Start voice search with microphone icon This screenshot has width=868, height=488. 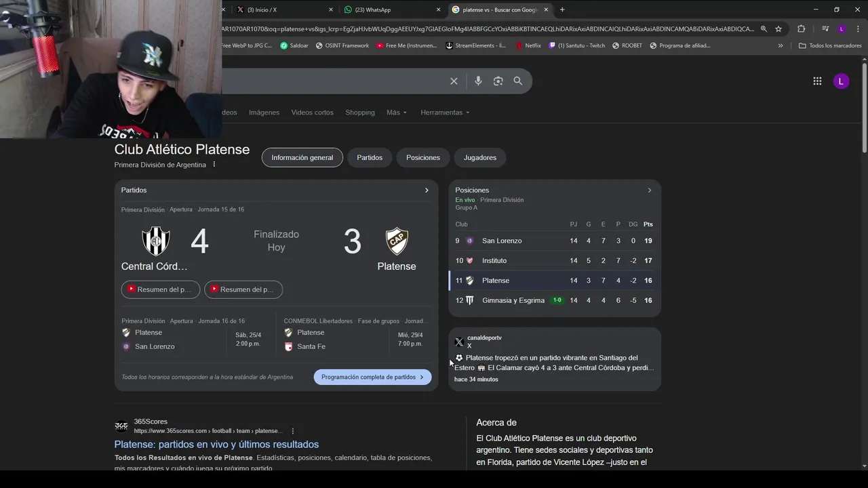(478, 81)
